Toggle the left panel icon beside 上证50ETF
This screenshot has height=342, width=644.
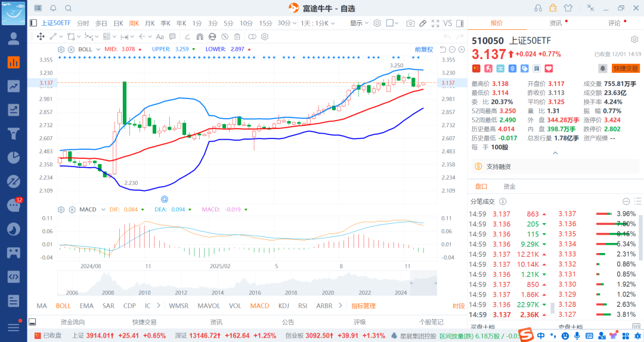(33, 23)
